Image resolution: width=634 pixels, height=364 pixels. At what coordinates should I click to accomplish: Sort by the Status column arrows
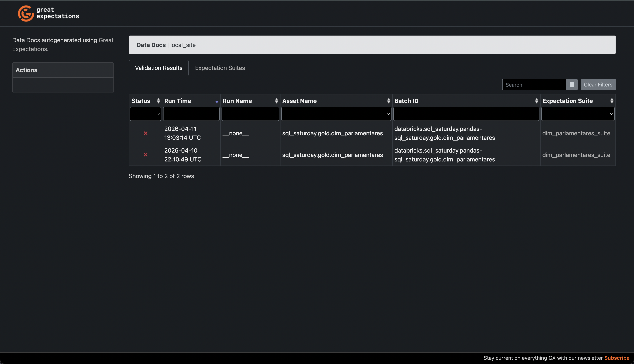point(158,101)
